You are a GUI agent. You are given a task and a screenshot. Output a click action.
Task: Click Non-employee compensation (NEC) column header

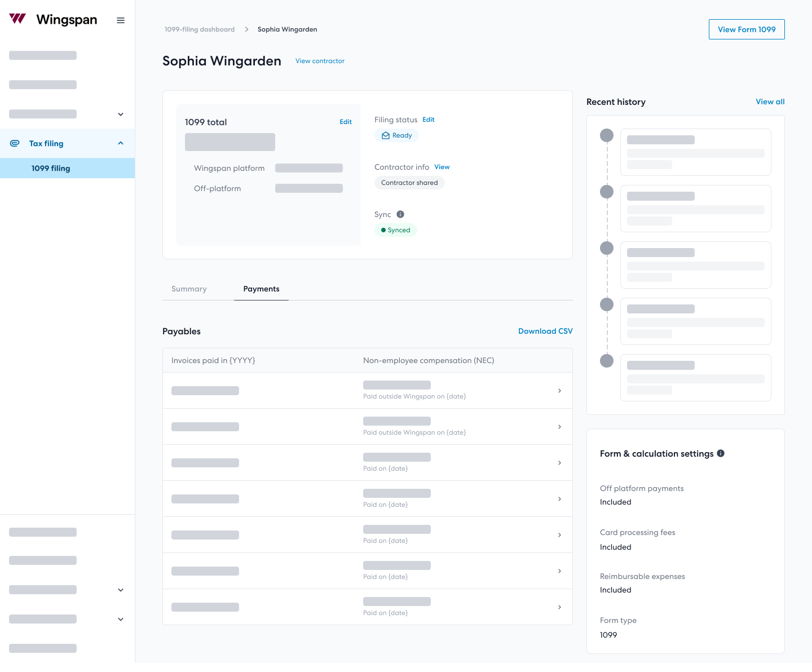[429, 360]
